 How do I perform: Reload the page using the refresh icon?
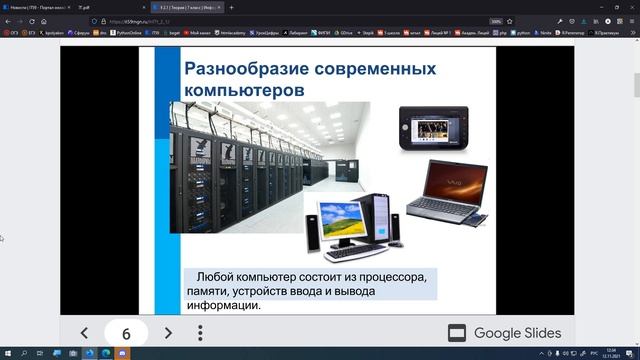32,21
